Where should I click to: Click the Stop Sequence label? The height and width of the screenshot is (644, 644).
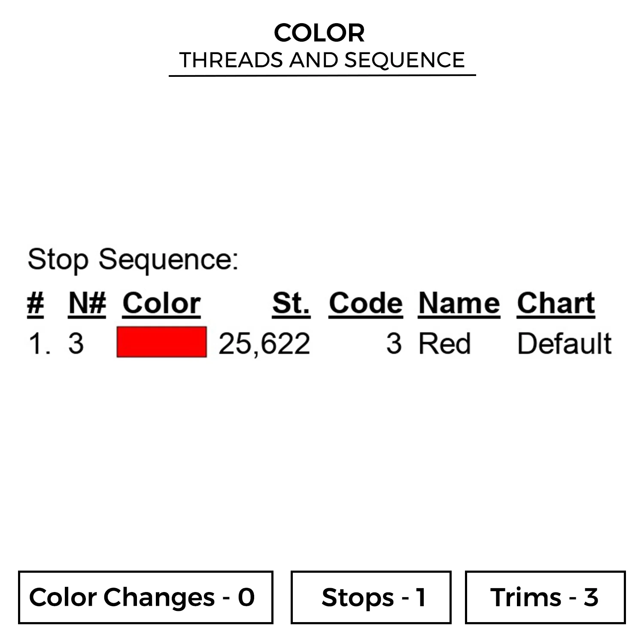[x=133, y=259]
